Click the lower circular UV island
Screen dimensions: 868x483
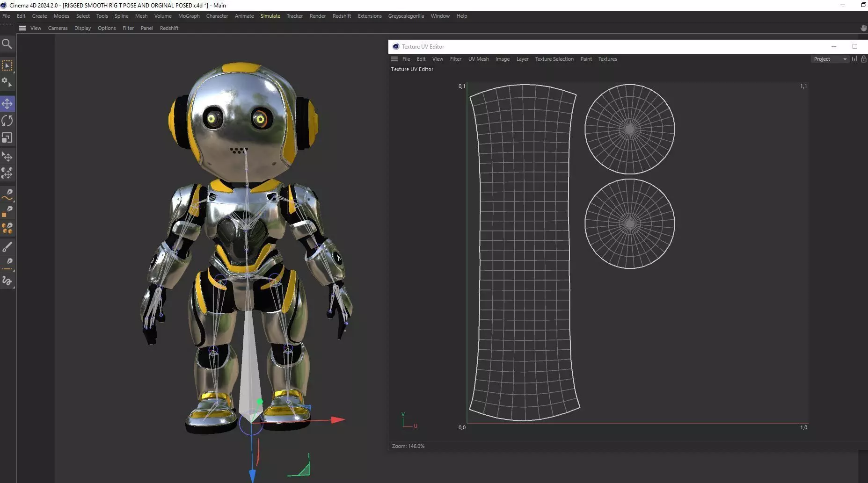pos(630,224)
